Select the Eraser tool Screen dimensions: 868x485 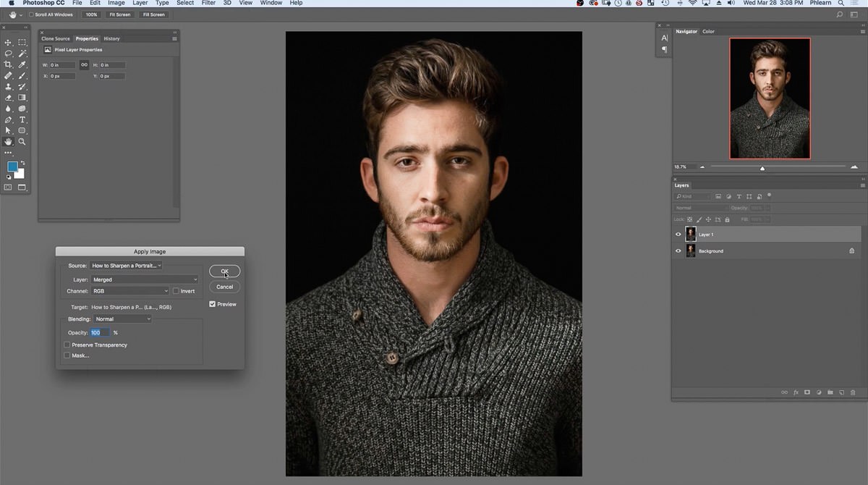[9, 98]
